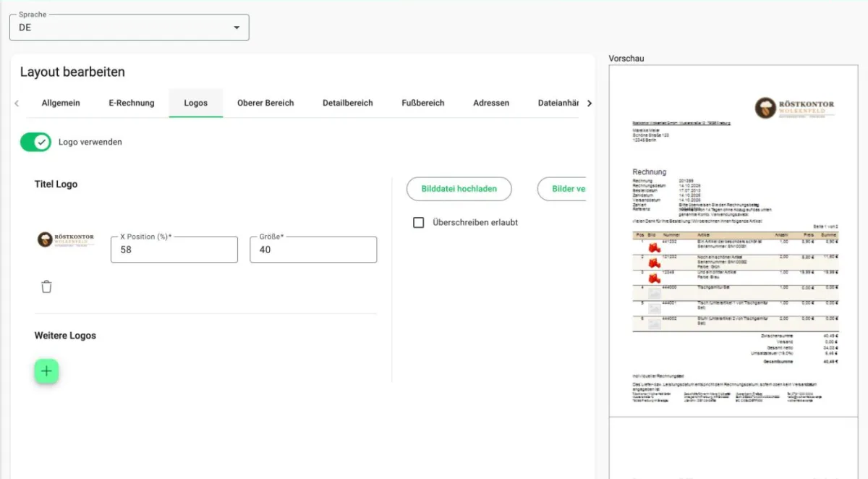Select the Oberer Bereich tab
868x479 pixels.
(x=265, y=103)
